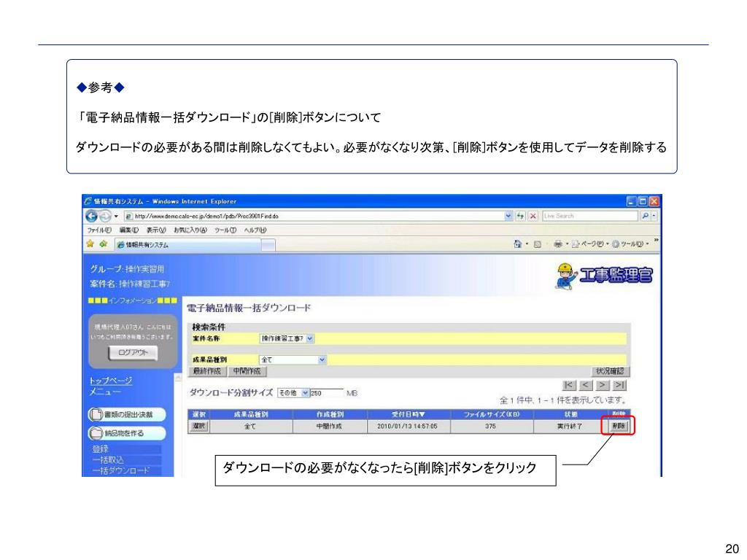The image size is (747, 560).
Task: Open a new blank tab
Action: tap(268, 245)
